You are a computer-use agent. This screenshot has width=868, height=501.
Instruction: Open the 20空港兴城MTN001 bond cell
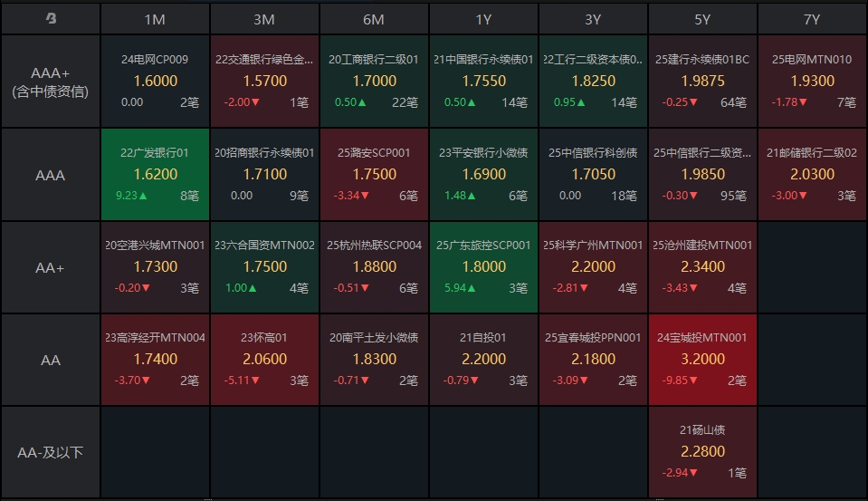[155, 267]
